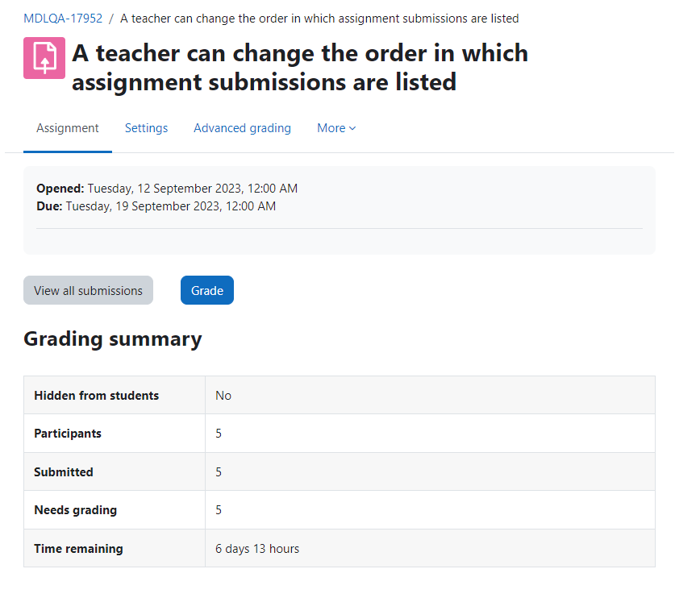Click the No value in the table
The width and height of the screenshot is (700, 598).
click(x=223, y=396)
